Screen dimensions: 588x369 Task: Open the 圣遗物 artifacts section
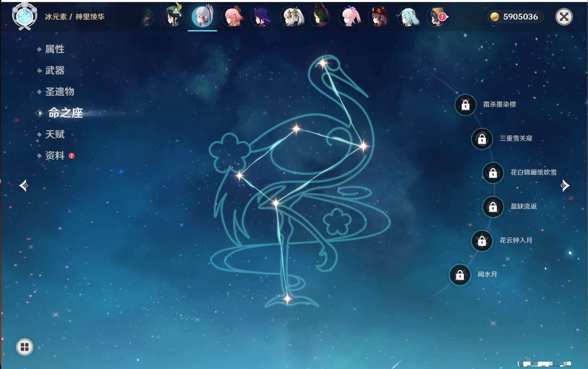pyautogui.click(x=59, y=92)
